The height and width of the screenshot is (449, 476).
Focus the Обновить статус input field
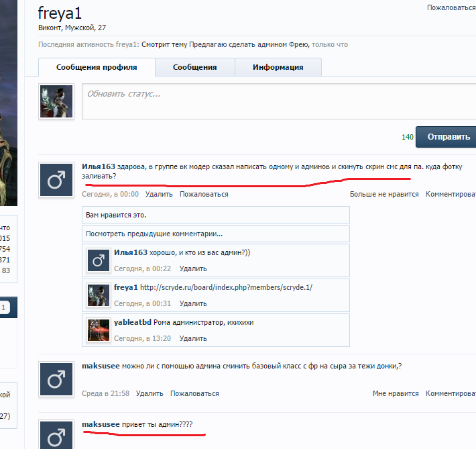278,101
